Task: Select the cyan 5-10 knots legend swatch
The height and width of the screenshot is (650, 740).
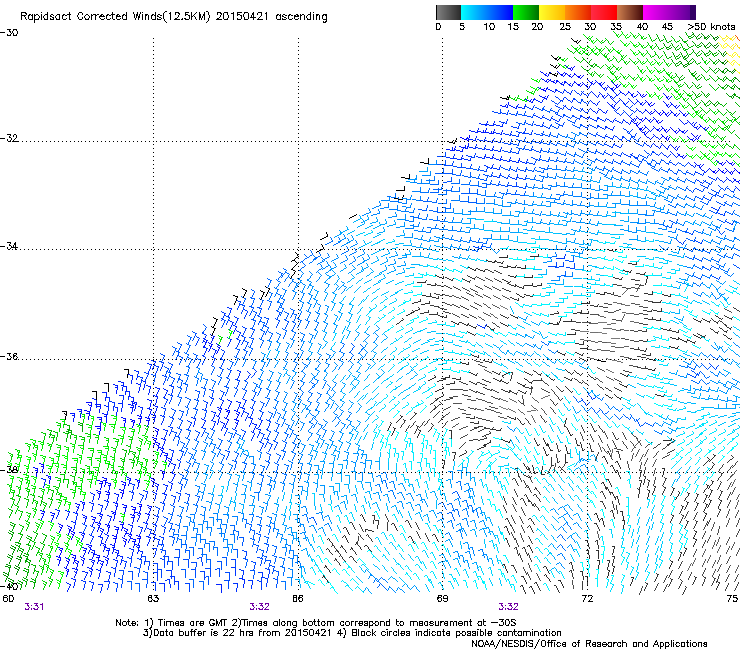Action: [474, 12]
